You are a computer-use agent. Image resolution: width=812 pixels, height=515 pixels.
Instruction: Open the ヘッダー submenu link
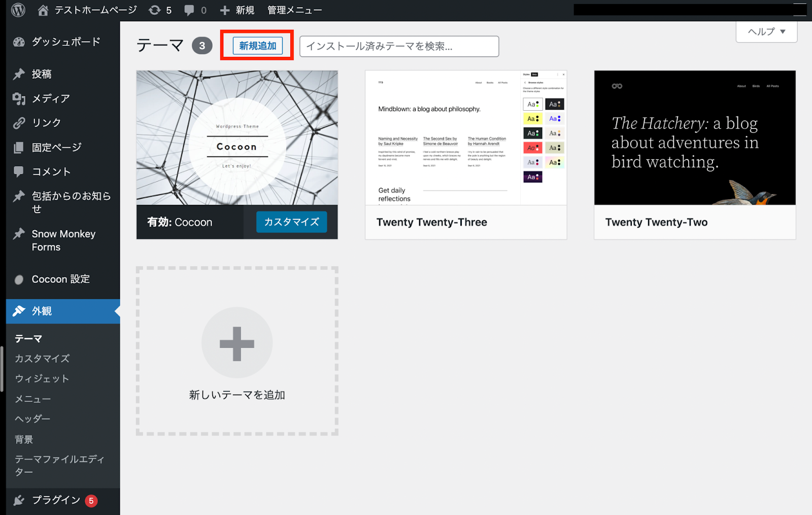click(32, 419)
